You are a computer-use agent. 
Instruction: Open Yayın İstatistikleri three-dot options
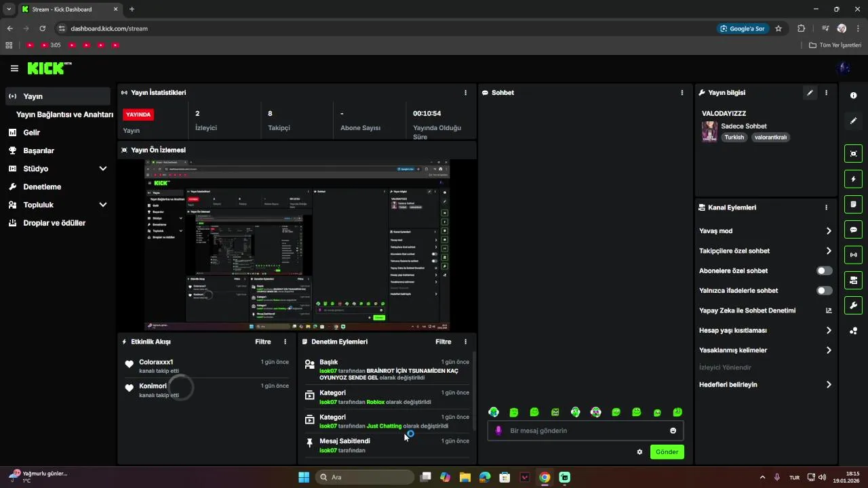click(465, 93)
